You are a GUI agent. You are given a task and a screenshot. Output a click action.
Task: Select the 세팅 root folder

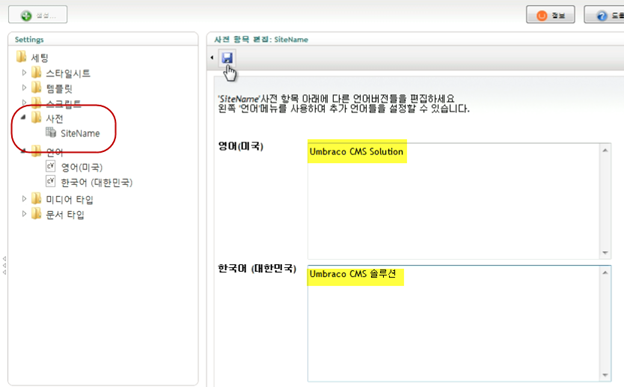(40, 58)
